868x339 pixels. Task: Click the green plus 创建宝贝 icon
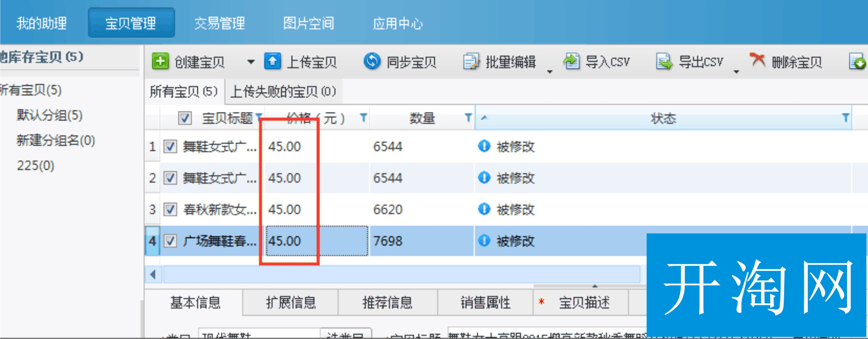click(x=160, y=61)
